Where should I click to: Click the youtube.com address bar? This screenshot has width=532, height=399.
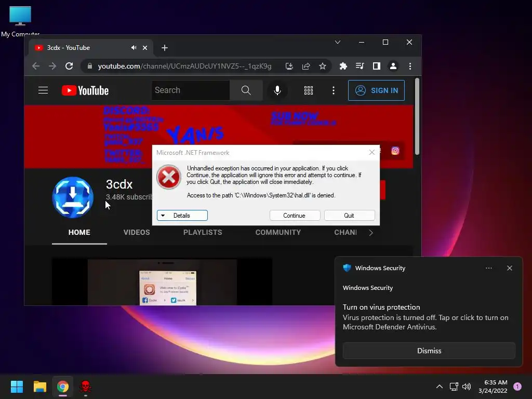(184, 66)
